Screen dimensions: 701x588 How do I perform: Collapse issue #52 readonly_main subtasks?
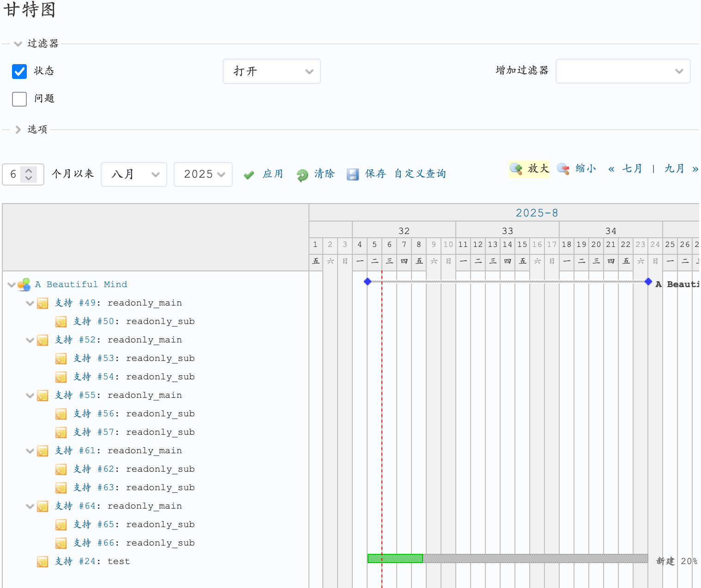(x=30, y=340)
